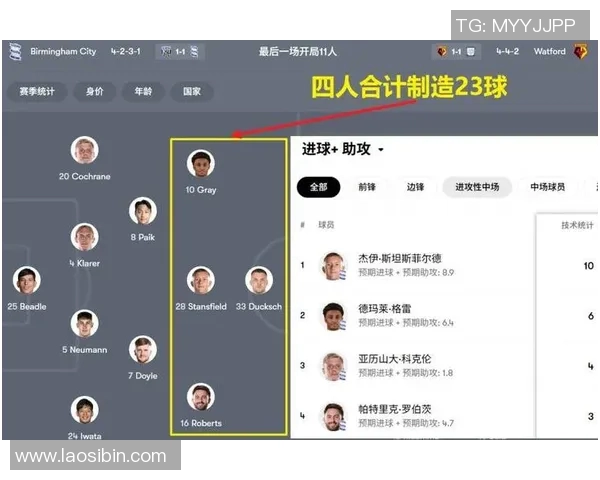Expand the 进球+助攻 dropdown arrow
This screenshot has height=480, width=600.
click(x=381, y=150)
